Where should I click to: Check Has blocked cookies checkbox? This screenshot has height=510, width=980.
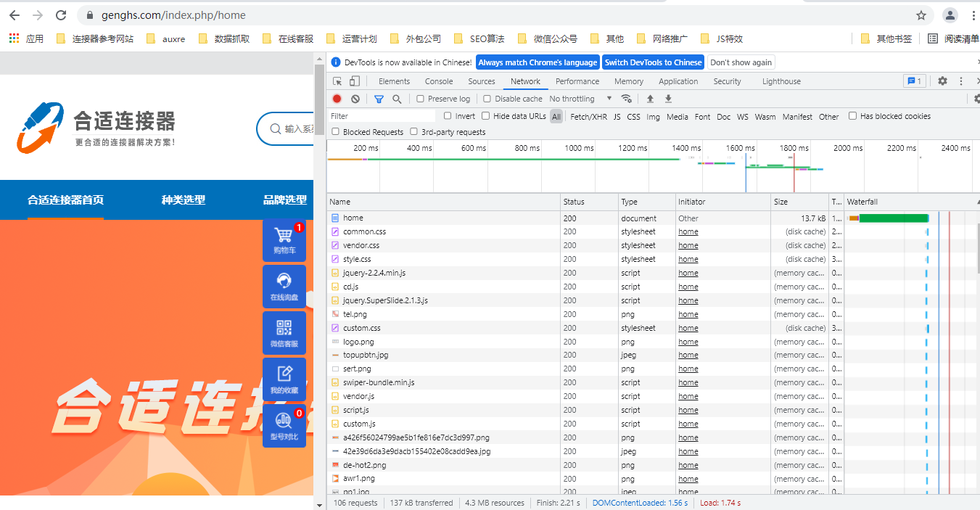pyautogui.click(x=853, y=116)
